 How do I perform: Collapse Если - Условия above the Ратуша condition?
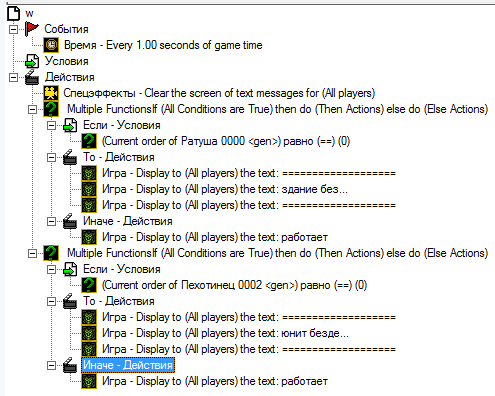(x=51, y=125)
